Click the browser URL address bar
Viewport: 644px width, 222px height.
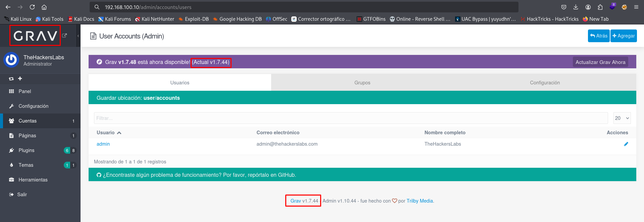click(x=304, y=7)
